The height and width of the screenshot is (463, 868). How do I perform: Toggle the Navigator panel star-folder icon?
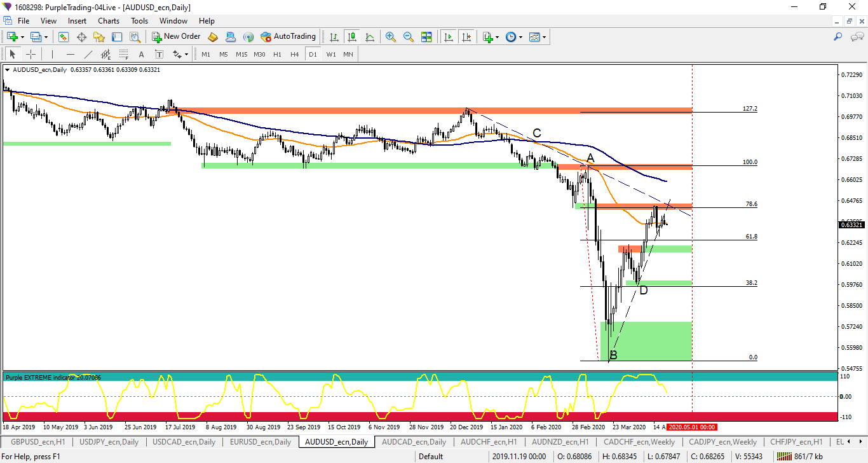(99, 37)
